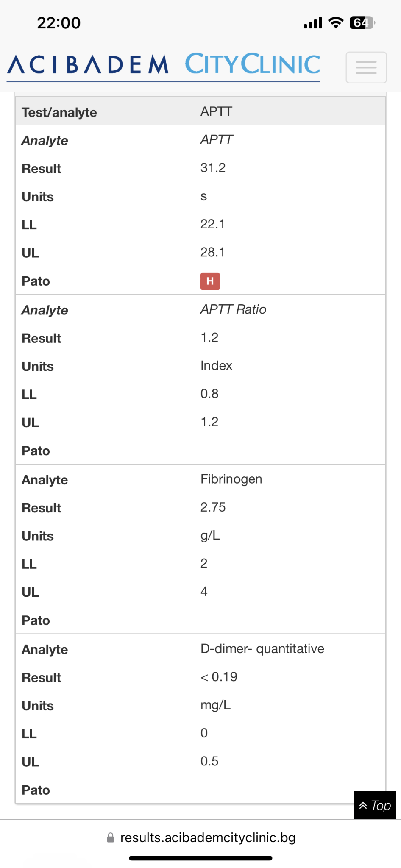The height and width of the screenshot is (868, 401).
Task: Tap the Fibrinogen result 2.75
Action: [213, 507]
